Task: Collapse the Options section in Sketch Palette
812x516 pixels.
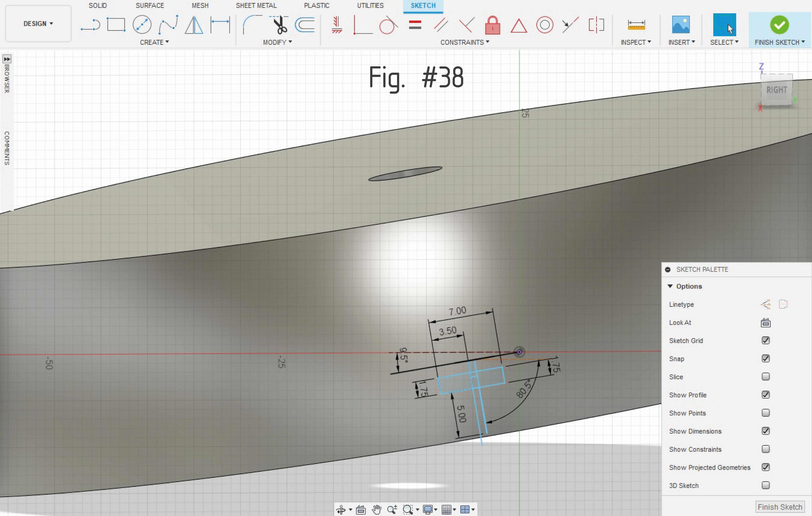Action: click(x=670, y=286)
